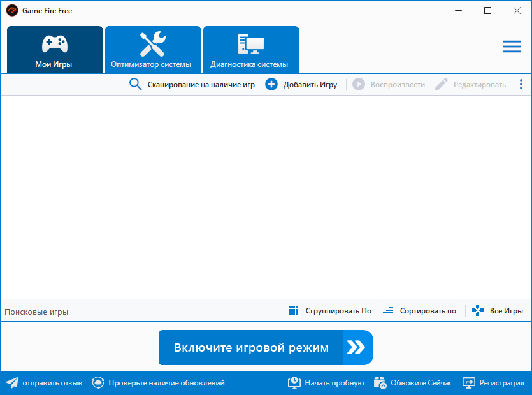
Task: Click the magnifier scan icon
Action: tap(135, 84)
